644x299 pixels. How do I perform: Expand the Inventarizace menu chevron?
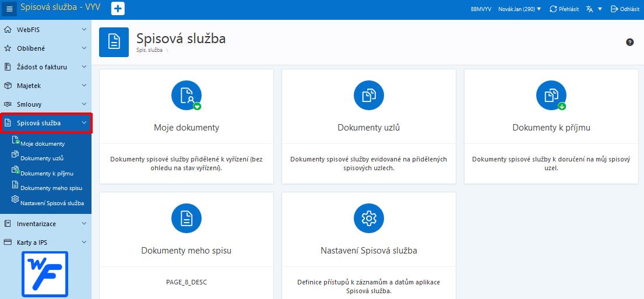[x=84, y=224]
